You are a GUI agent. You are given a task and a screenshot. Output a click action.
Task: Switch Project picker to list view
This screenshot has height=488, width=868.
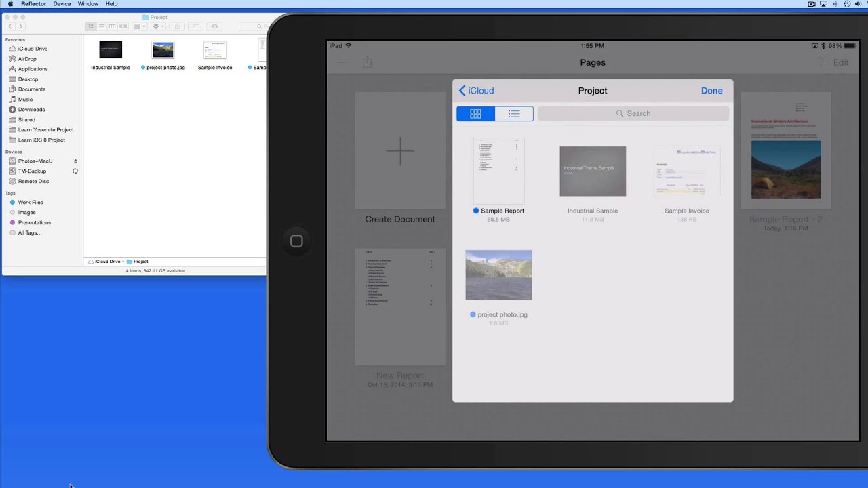[x=514, y=114]
